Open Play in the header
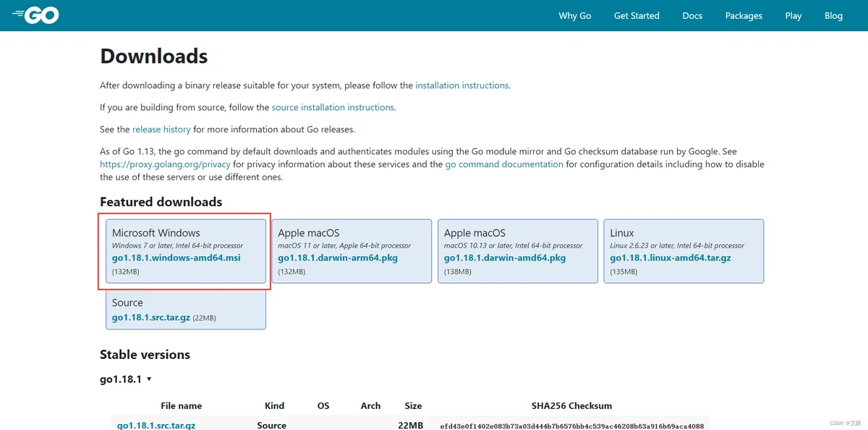Viewport: 868px width, 430px height. [x=793, y=15]
